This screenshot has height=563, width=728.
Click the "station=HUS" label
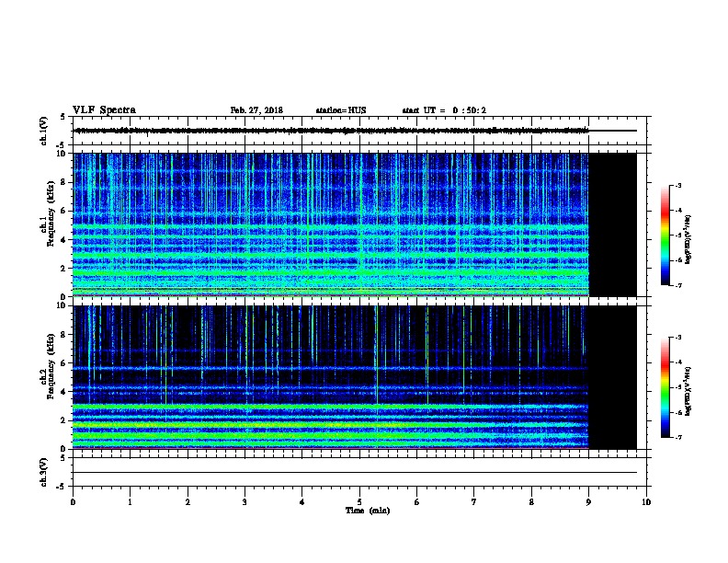point(341,110)
